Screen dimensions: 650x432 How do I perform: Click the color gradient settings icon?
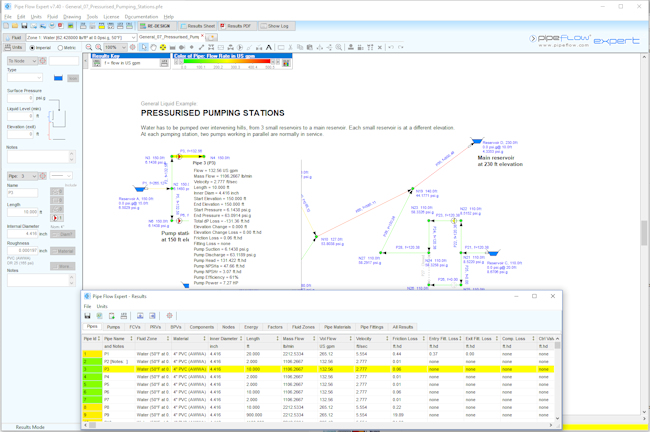click(x=286, y=63)
